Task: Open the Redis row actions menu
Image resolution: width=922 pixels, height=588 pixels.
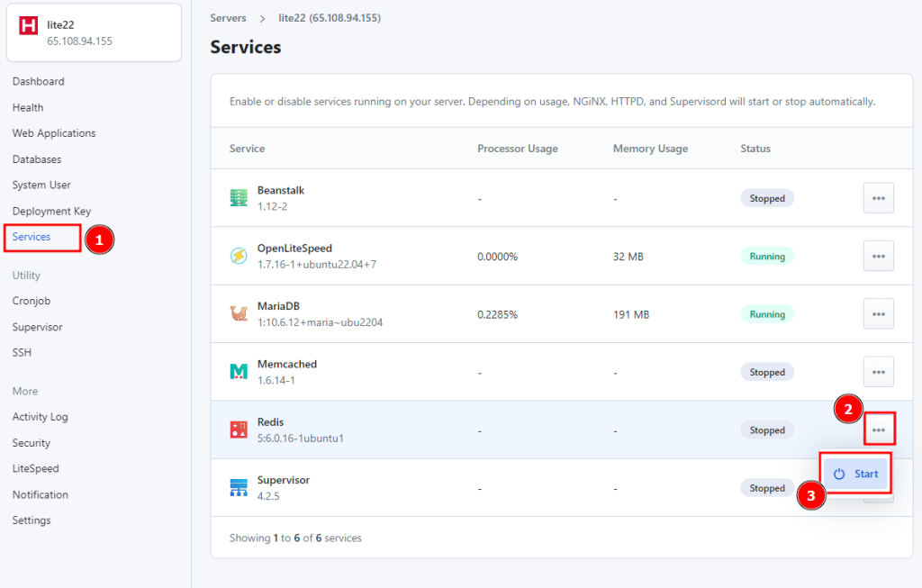Action: [x=879, y=430]
